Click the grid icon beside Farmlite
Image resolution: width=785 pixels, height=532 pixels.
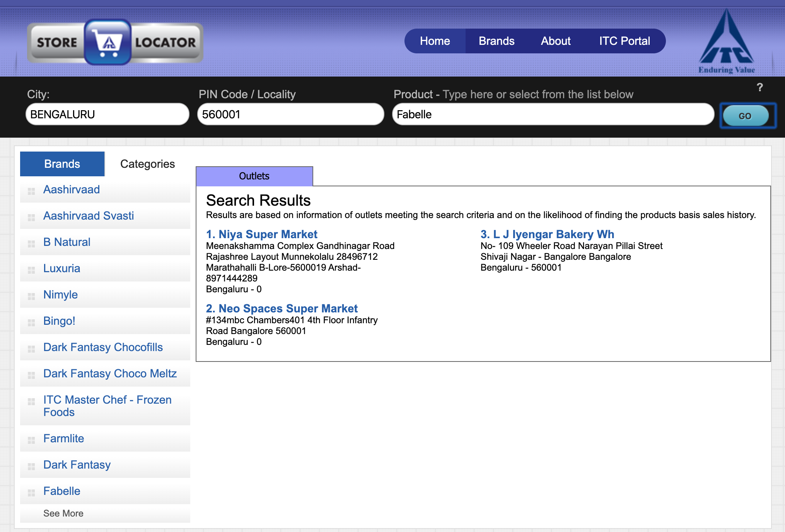pyautogui.click(x=31, y=440)
